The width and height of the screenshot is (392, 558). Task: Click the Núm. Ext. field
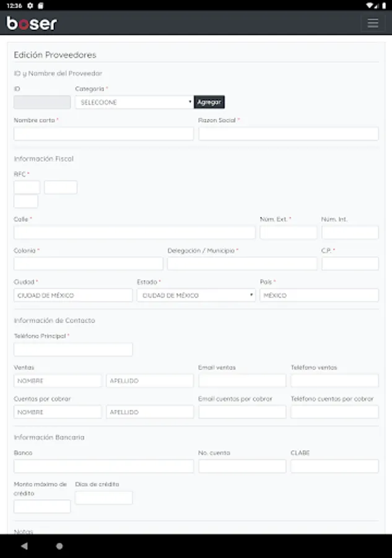pos(288,232)
